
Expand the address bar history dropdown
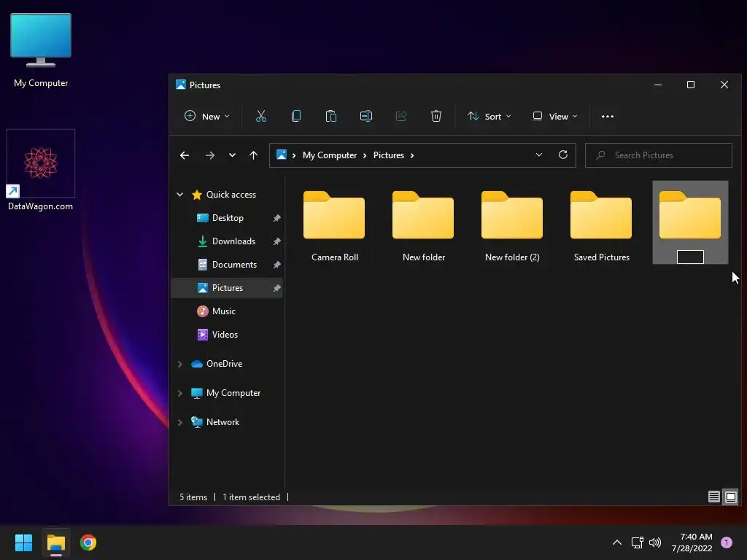pos(539,155)
